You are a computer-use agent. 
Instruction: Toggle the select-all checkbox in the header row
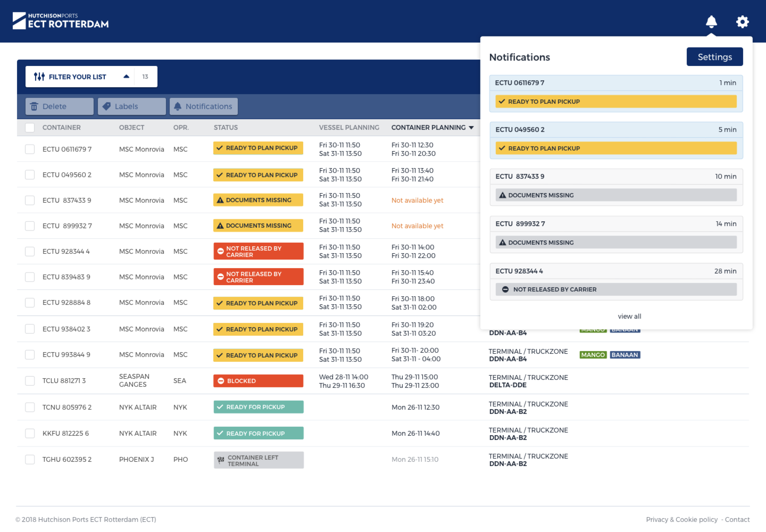(x=30, y=127)
